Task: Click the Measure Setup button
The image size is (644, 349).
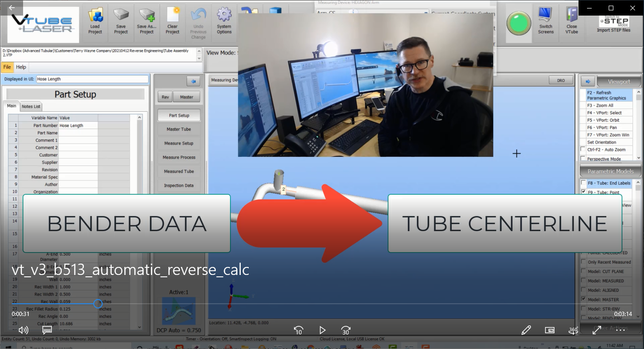Action: (x=179, y=143)
